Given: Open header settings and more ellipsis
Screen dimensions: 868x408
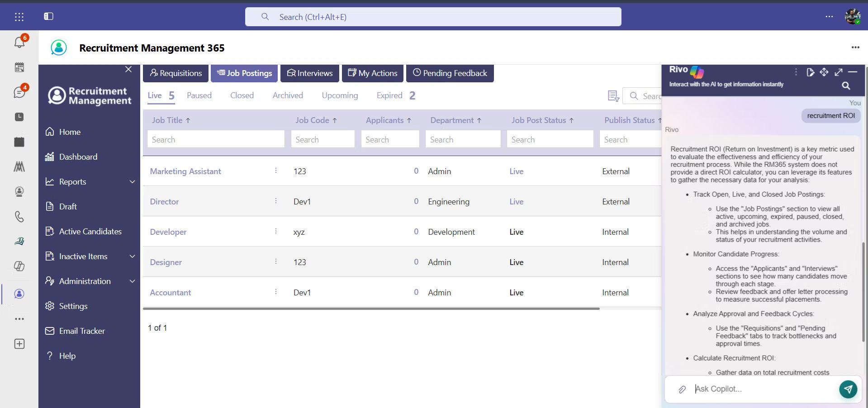Looking at the screenshot, I should (829, 16).
